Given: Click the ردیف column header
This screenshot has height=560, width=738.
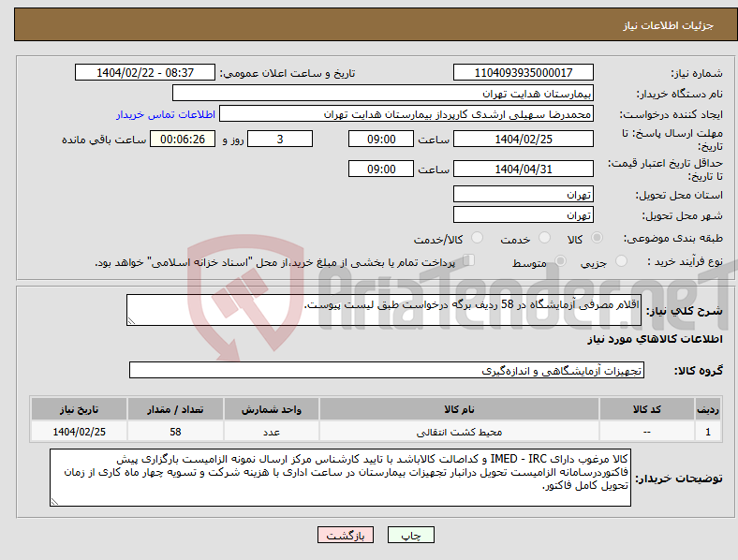Looking at the screenshot, I should point(708,409).
